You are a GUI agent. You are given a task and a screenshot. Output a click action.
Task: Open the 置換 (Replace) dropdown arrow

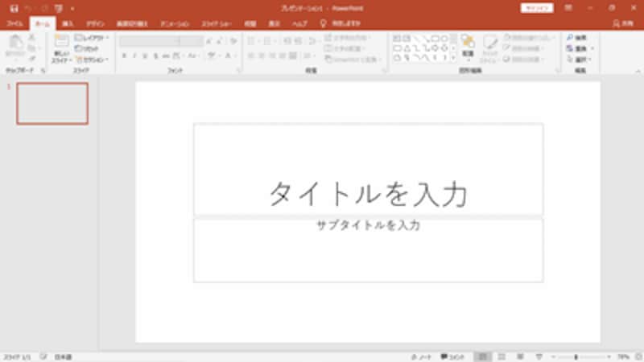click(592, 49)
